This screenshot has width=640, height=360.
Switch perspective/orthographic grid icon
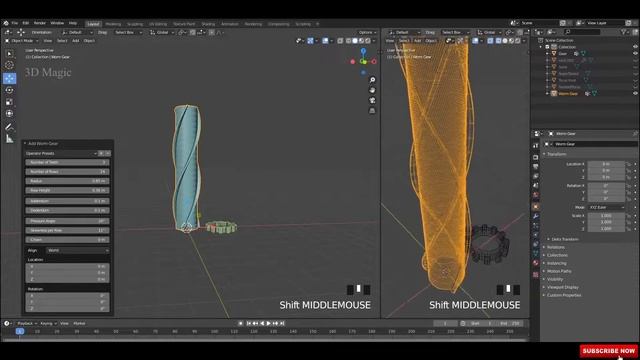(372, 111)
